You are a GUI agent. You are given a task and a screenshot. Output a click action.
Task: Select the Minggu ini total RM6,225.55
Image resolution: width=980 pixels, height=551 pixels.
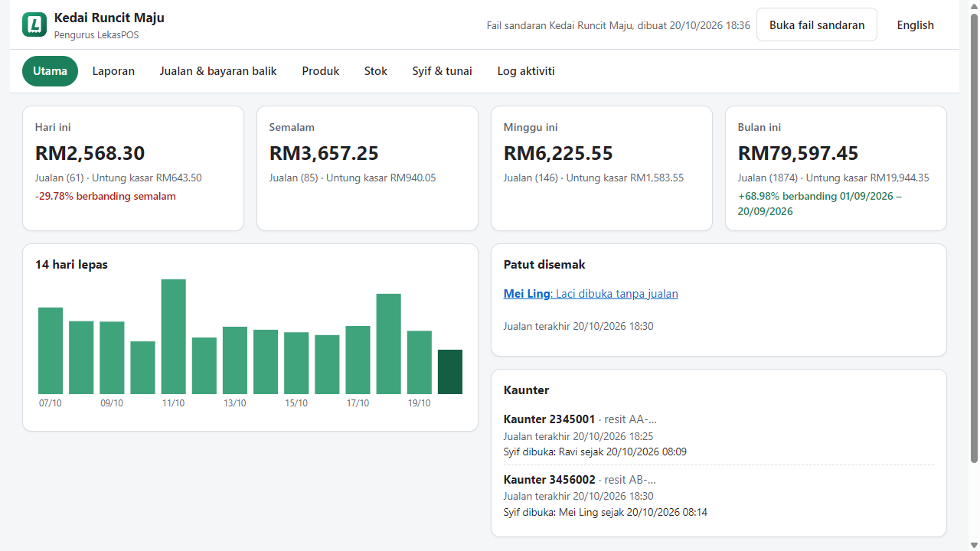coord(558,153)
